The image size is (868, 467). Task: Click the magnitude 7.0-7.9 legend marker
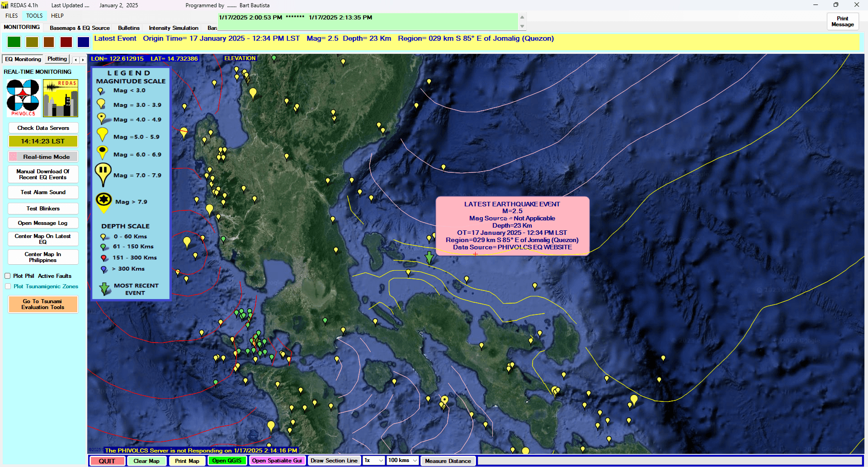[x=103, y=174]
